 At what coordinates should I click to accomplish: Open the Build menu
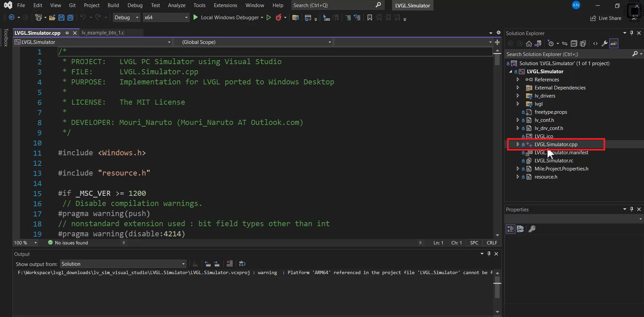pos(113,5)
